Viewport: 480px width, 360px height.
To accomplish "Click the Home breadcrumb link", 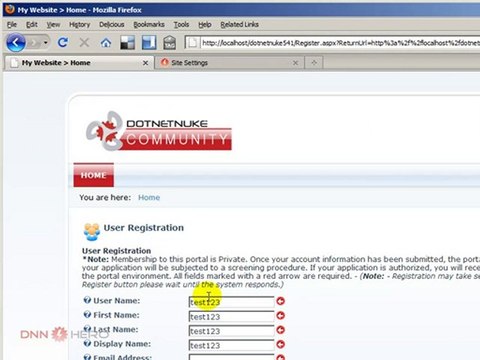I will point(149,197).
